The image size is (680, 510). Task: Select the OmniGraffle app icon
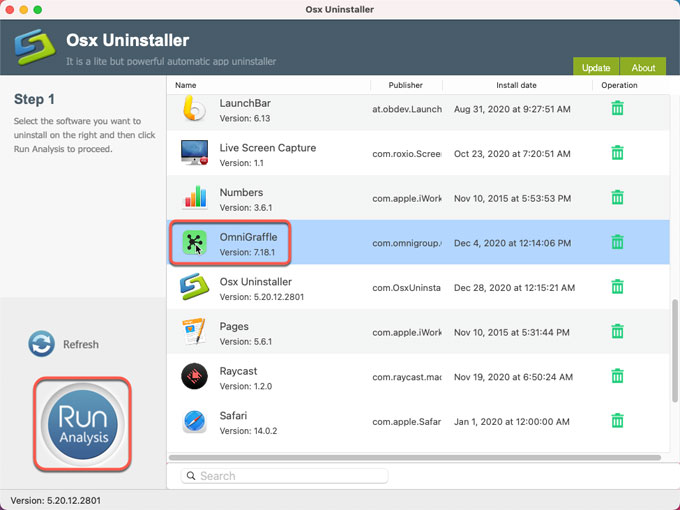pos(194,242)
